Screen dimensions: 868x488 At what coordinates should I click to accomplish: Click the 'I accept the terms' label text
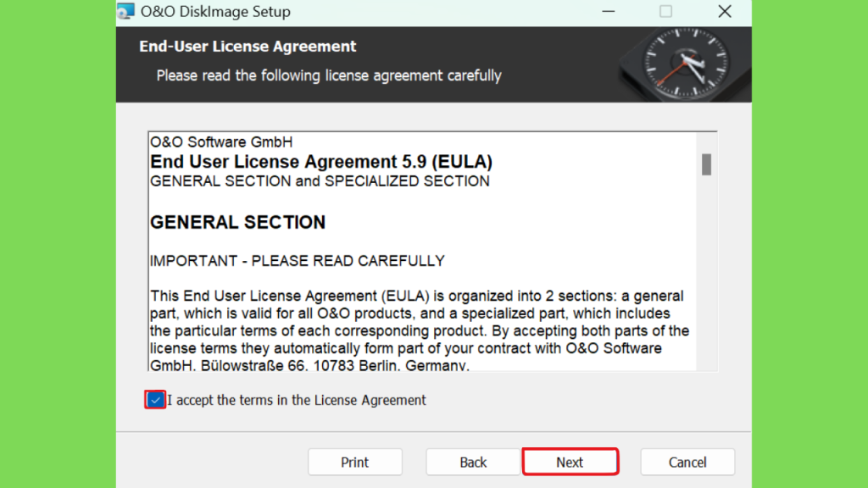click(296, 400)
